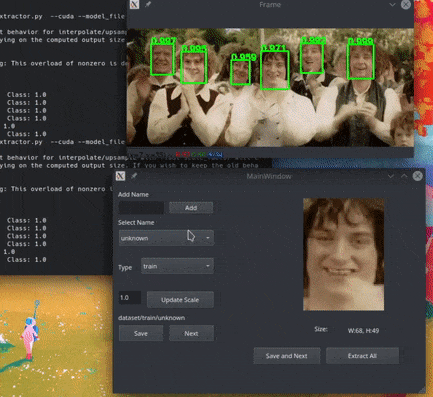Image resolution: width=433 pixels, height=397 pixels.
Task: Minimize MainWindow using the down chevron
Action: [x=391, y=176]
